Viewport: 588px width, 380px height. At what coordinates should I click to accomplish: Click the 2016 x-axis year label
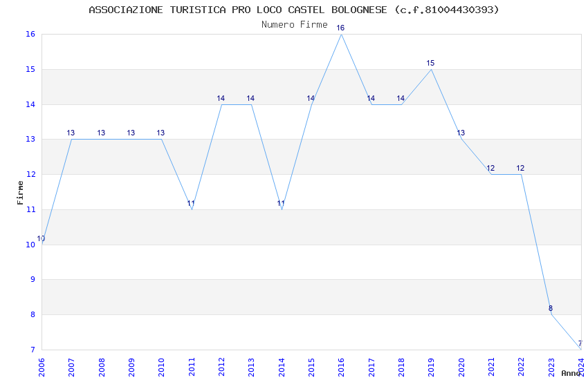(x=341, y=367)
